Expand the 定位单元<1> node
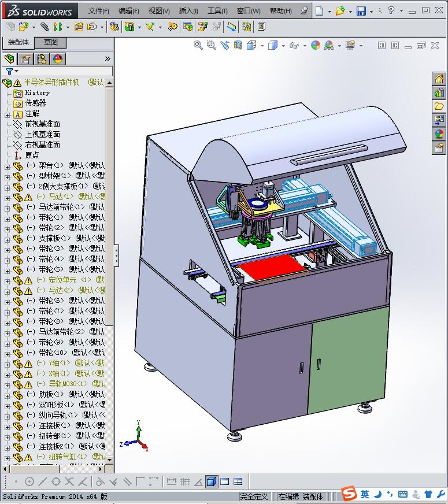 point(7,281)
